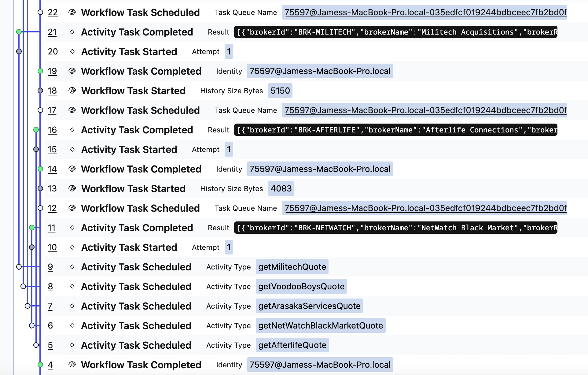Click activity diamond icon on event 16

point(72,130)
